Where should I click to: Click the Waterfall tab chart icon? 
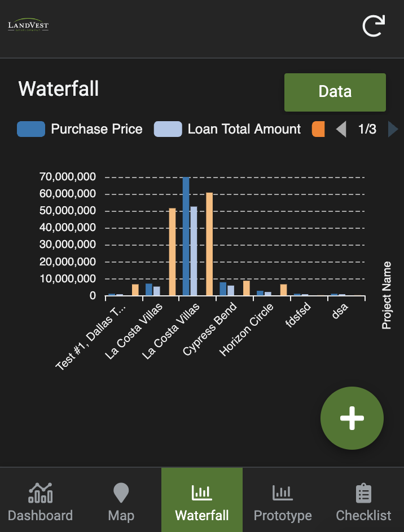202,493
